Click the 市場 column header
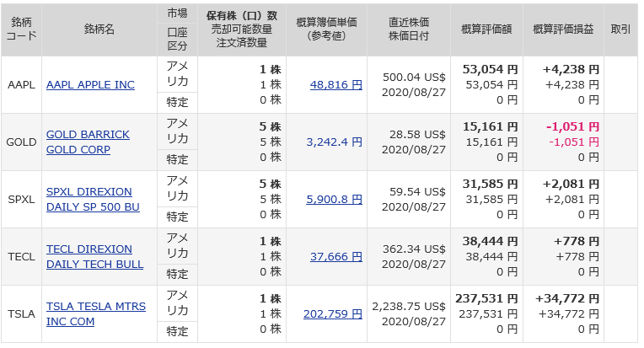Viewport: 644px width, 348px height. click(x=177, y=13)
